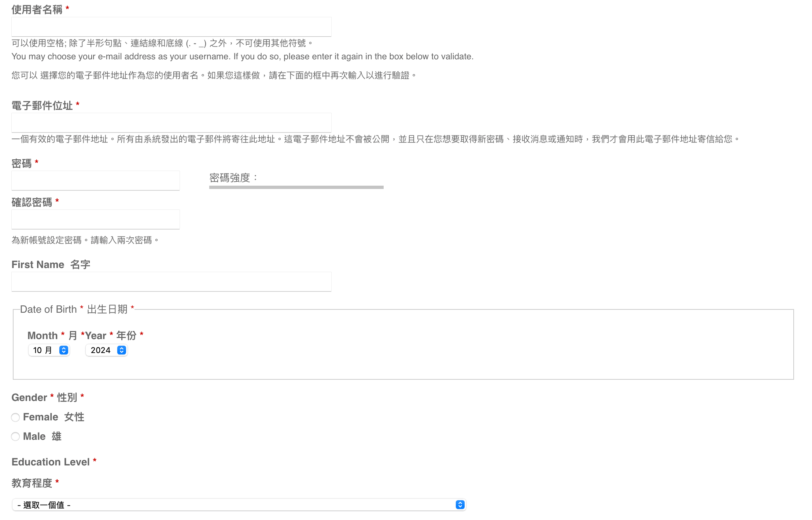Click the Female 女性 label text
This screenshot has width=812, height=520.
coord(53,417)
